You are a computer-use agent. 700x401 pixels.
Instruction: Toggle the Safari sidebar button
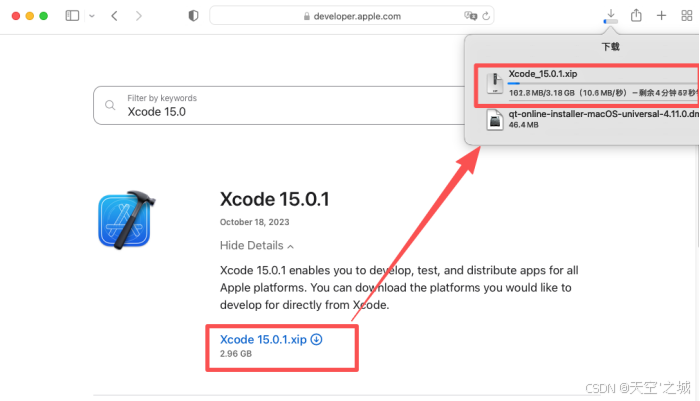pyautogui.click(x=72, y=16)
